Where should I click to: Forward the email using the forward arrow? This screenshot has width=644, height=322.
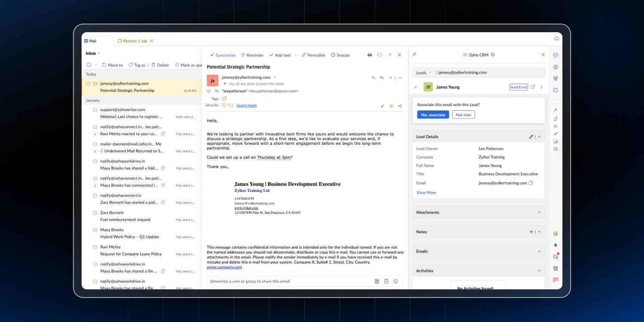click(x=390, y=78)
